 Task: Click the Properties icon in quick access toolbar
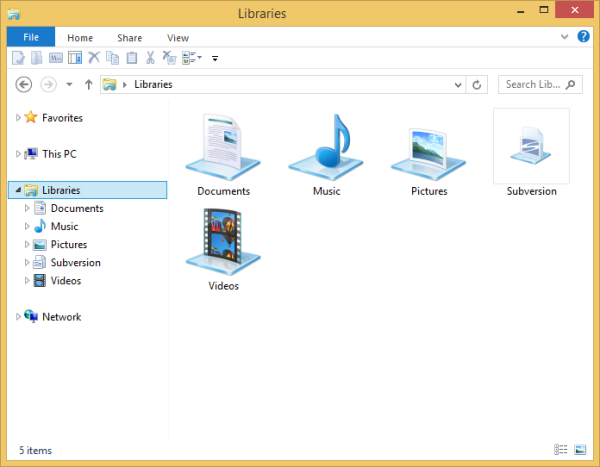click(x=18, y=58)
